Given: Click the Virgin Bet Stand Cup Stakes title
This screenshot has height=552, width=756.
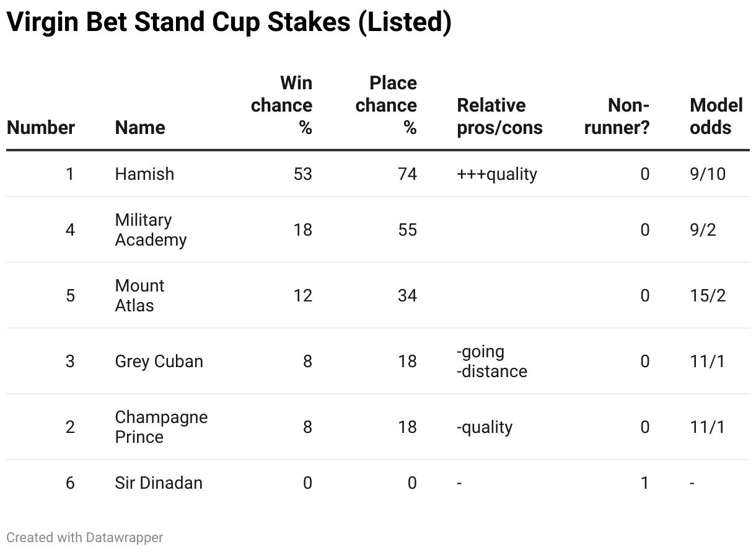Looking at the screenshot, I should pyautogui.click(x=229, y=22).
